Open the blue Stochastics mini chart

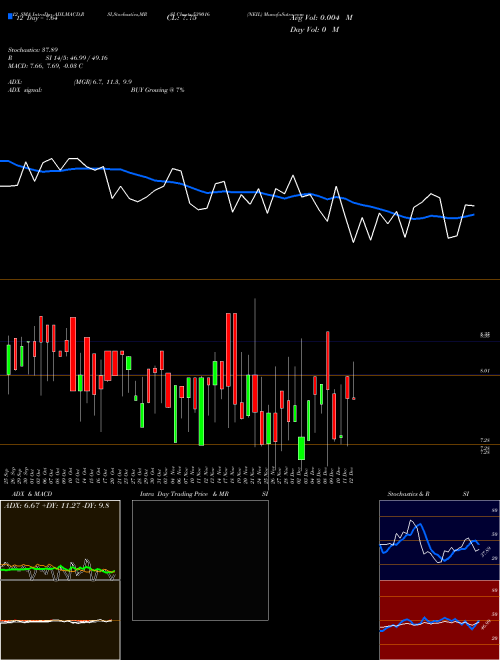click(x=439, y=540)
